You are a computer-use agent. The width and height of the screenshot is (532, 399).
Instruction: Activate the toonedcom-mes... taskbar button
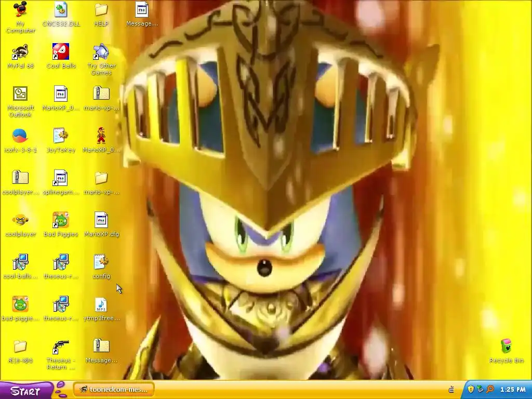point(114,390)
